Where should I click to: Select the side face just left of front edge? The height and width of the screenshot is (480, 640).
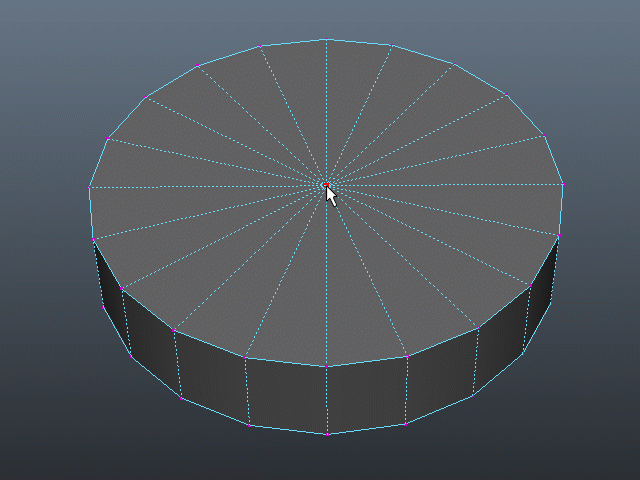[x=287, y=396]
